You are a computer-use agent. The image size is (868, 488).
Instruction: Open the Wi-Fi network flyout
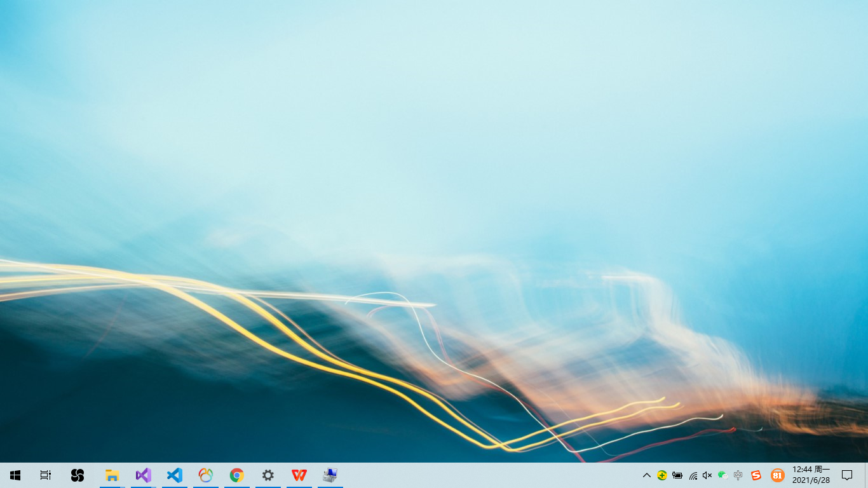(x=693, y=475)
